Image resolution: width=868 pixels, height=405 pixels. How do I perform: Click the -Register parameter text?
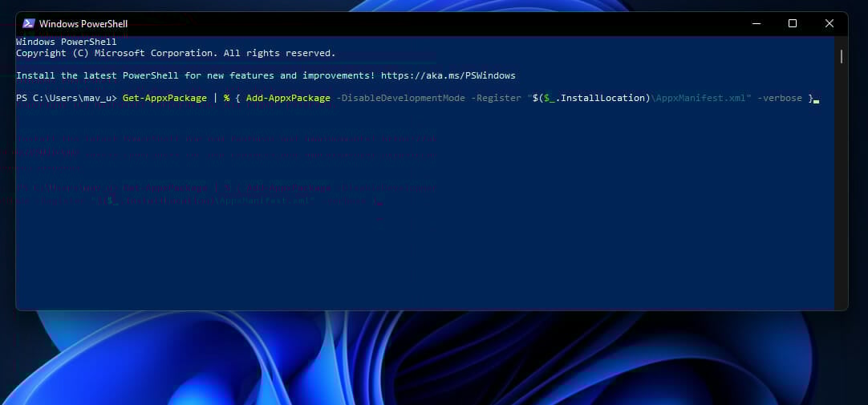click(x=496, y=98)
